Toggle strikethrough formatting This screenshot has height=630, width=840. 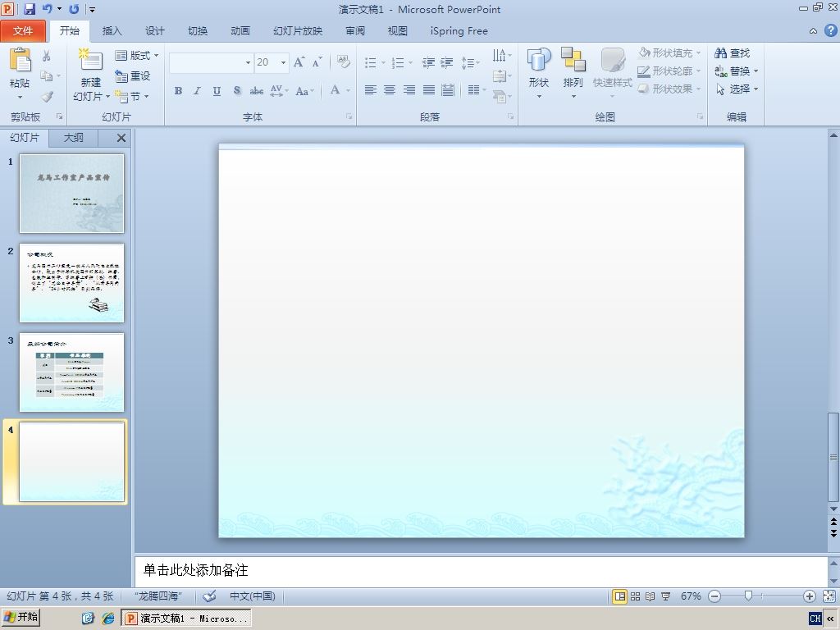click(x=257, y=90)
